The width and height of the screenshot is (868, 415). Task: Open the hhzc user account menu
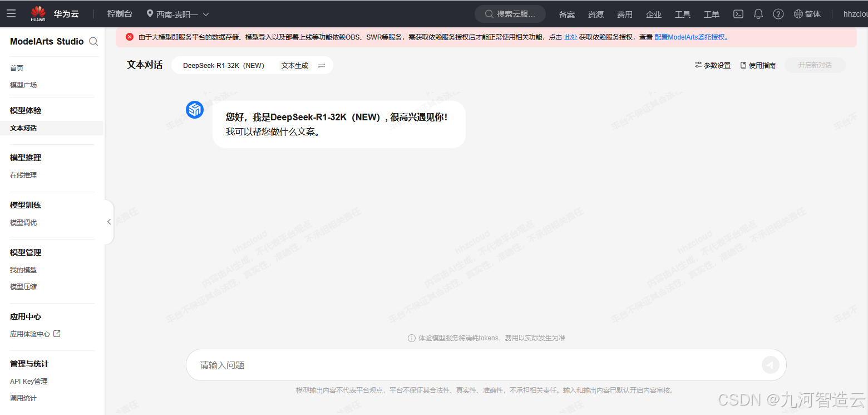(x=855, y=14)
